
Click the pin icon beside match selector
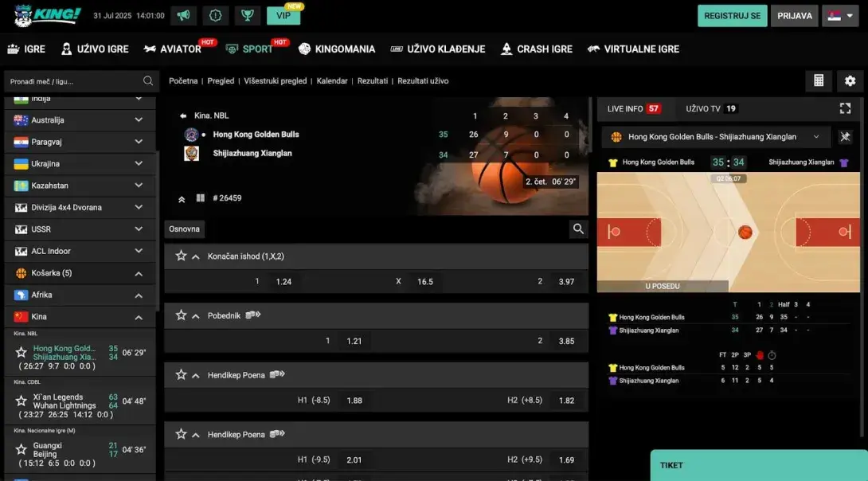tap(845, 137)
